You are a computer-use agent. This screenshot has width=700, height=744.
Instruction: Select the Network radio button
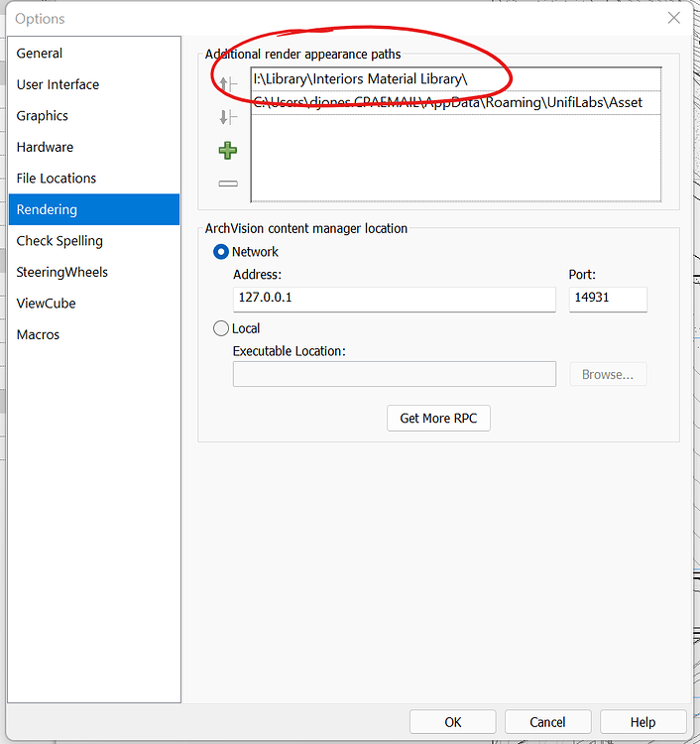[220, 252]
